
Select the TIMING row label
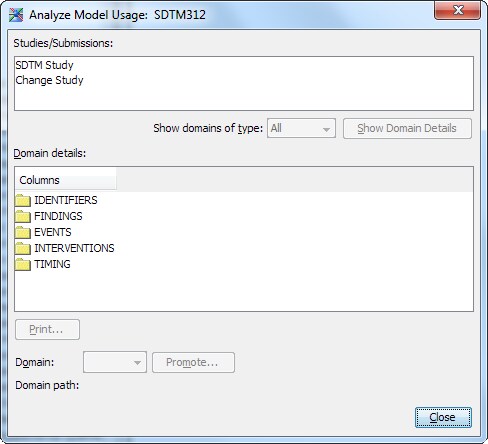[x=52, y=264]
